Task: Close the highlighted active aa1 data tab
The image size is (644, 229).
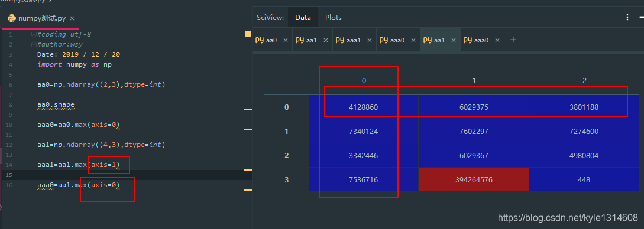Action: pyautogui.click(x=454, y=40)
